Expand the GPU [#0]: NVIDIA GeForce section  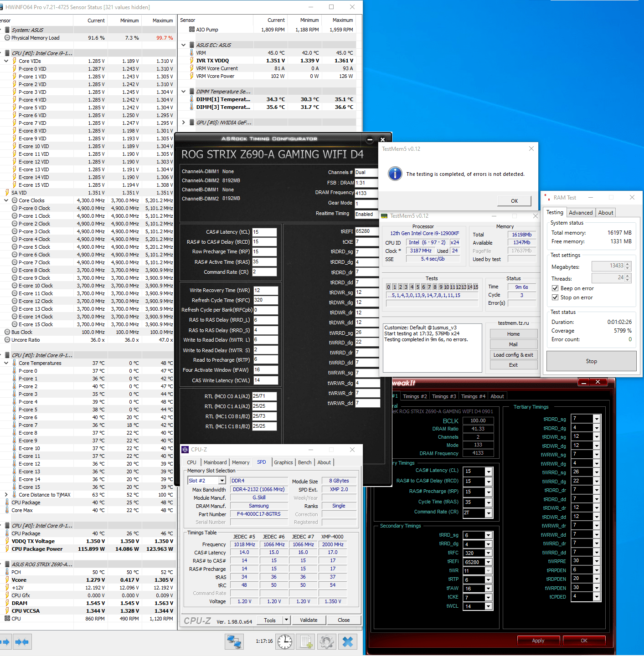click(x=184, y=123)
